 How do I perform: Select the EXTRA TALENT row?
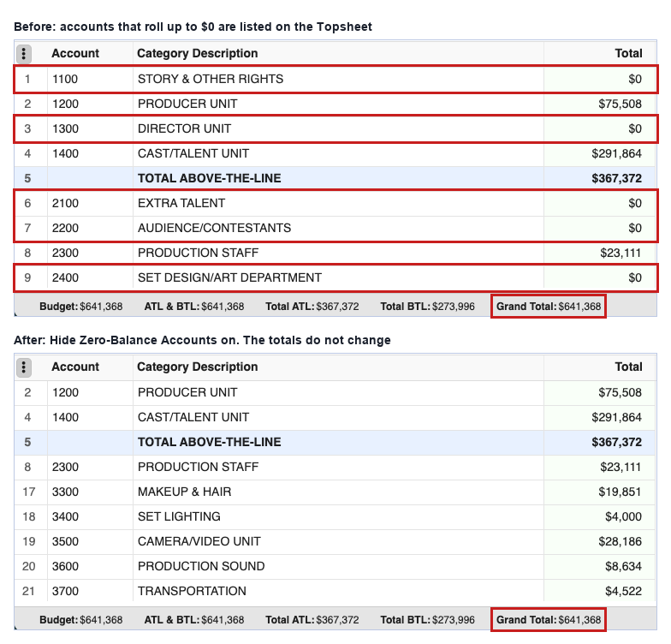(335, 204)
